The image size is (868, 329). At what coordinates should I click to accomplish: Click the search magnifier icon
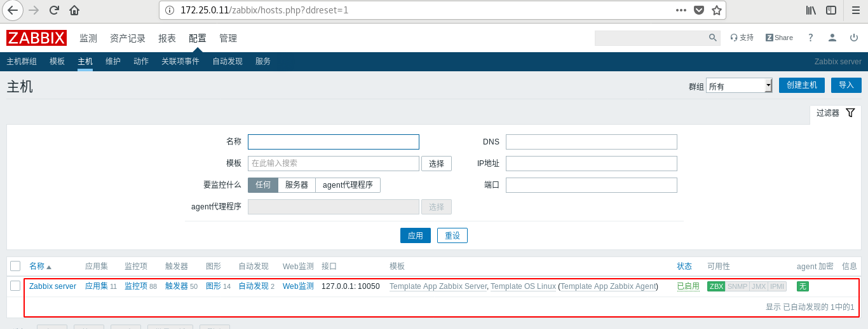pos(713,38)
